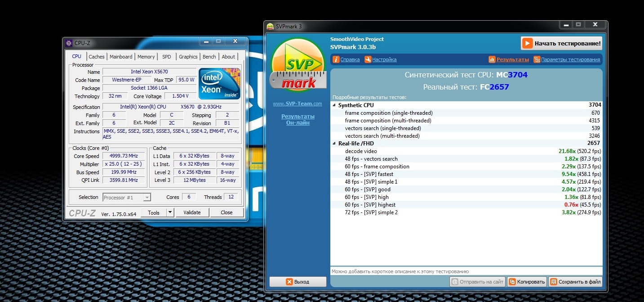Select vectors search (multi-threaded) row
The width and height of the screenshot is (644, 302).
pyautogui.click(x=466, y=136)
